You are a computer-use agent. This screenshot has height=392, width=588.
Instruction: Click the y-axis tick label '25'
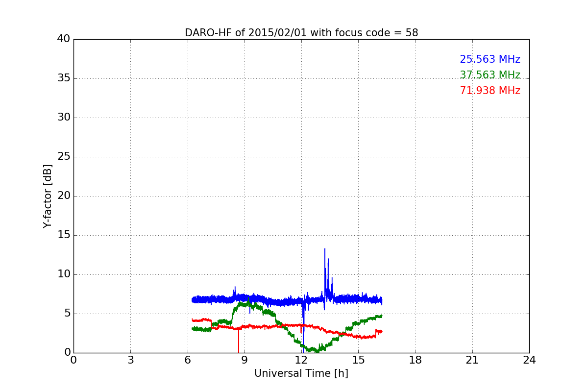64,157
